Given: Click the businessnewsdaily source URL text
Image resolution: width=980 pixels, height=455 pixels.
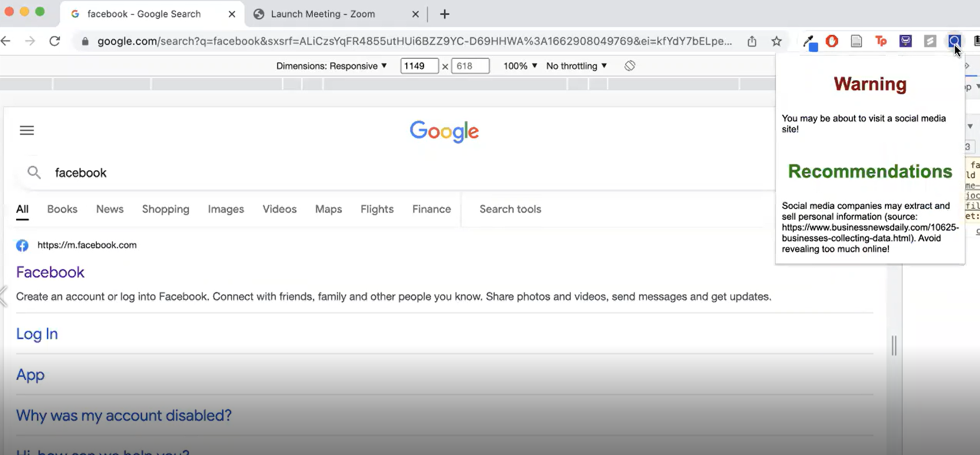Looking at the screenshot, I should [870, 233].
